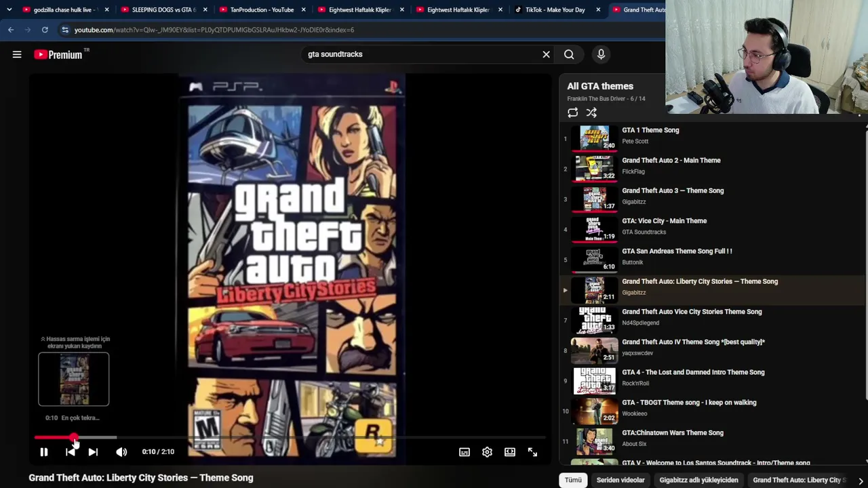Screen dimensions: 868x488
Task: Play 'Grand Theft Auto IV Theme Song' entry
Action: 693,342
